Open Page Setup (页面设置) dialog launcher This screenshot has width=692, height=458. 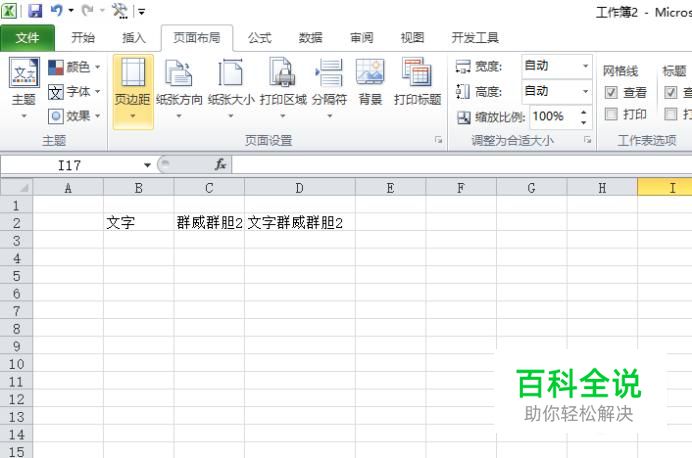(438, 140)
